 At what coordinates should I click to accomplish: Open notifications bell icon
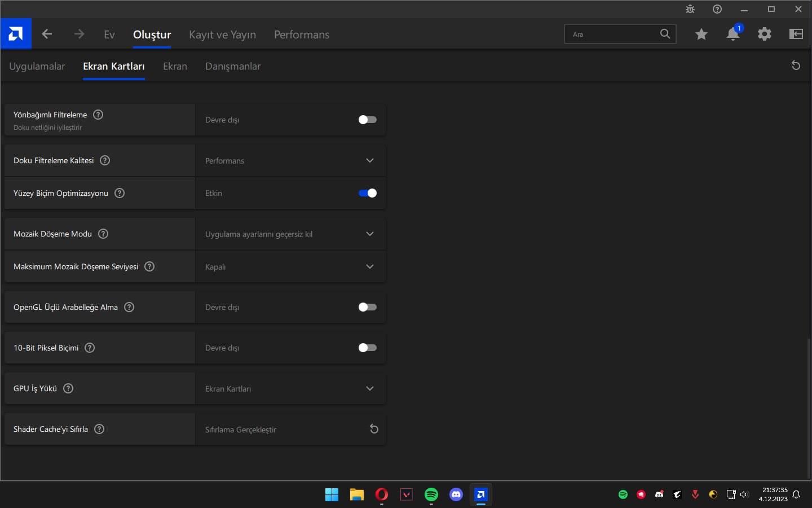(732, 34)
